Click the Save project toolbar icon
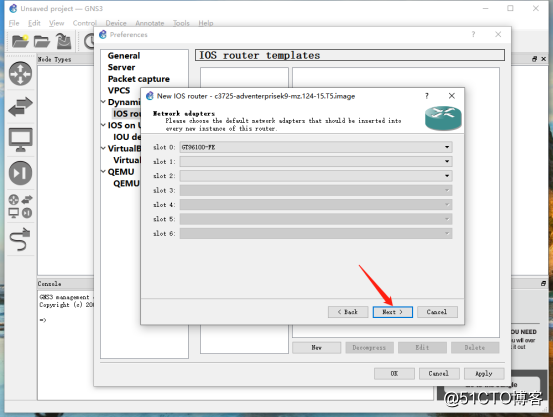Viewport: 553px width, 417px height. click(x=63, y=41)
